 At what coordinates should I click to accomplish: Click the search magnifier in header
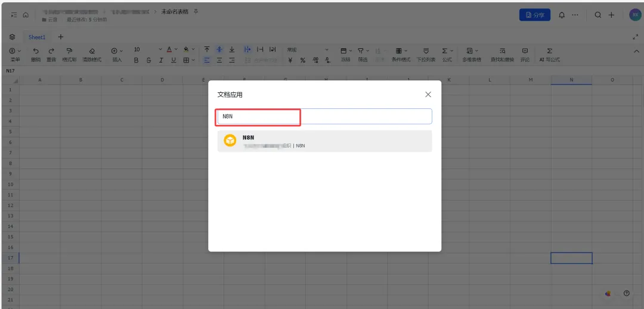coord(599,15)
